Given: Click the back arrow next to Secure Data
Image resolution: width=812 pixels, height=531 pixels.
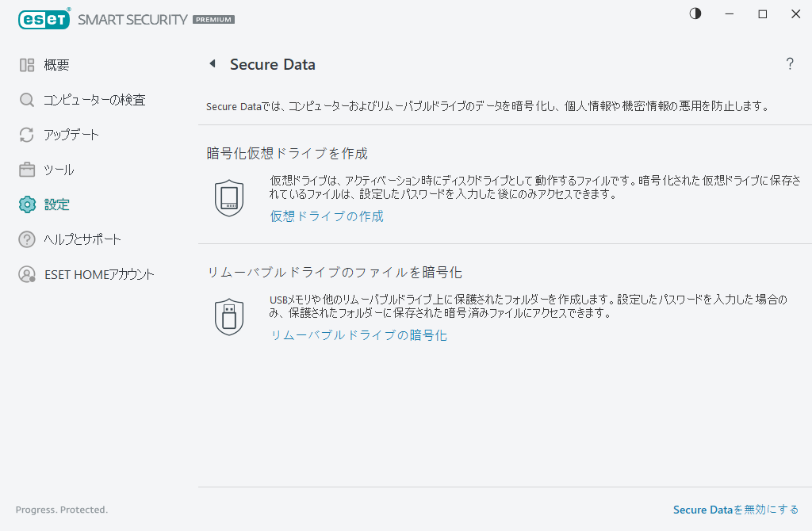Looking at the screenshot, I should [x=213, y=64].
